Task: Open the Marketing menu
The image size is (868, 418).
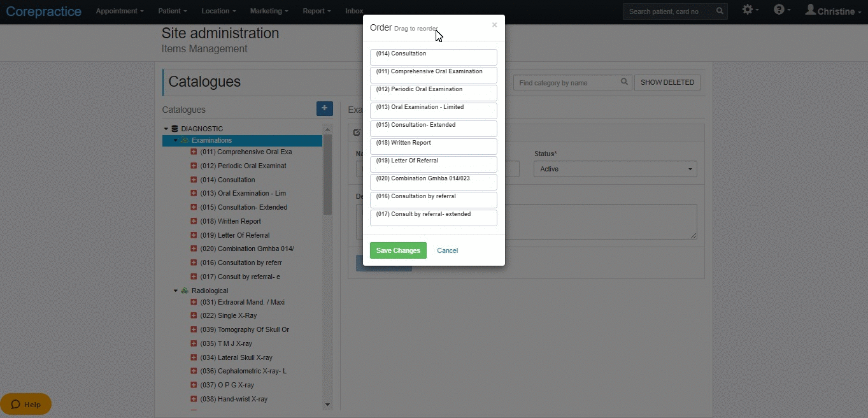Action: [x=269, y=11]
